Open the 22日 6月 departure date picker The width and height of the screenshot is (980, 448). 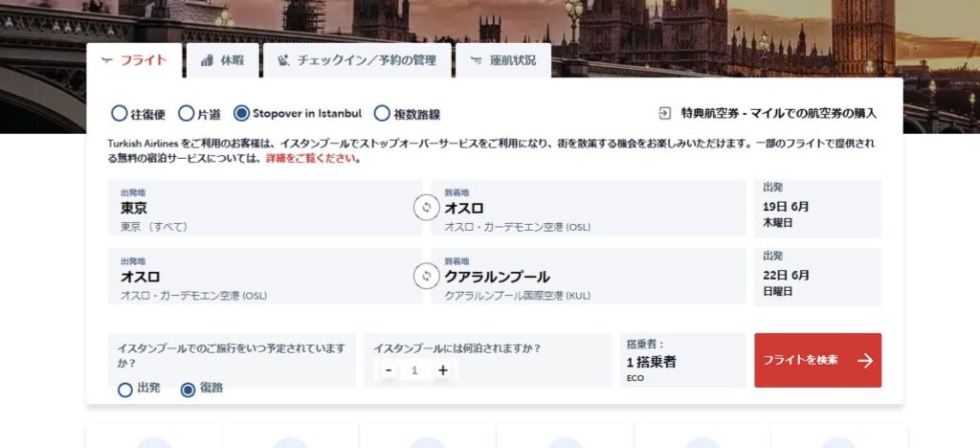(817, 277)
